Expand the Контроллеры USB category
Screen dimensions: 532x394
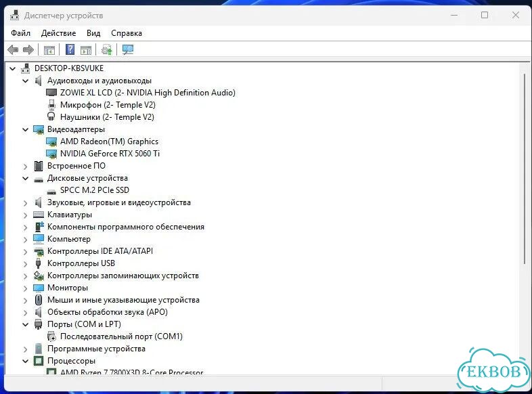click(x=26, y=264)
